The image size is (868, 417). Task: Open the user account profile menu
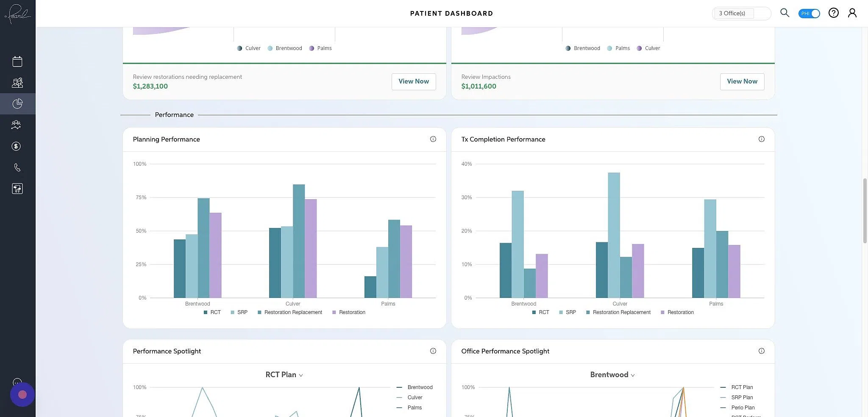pos(852,13)
